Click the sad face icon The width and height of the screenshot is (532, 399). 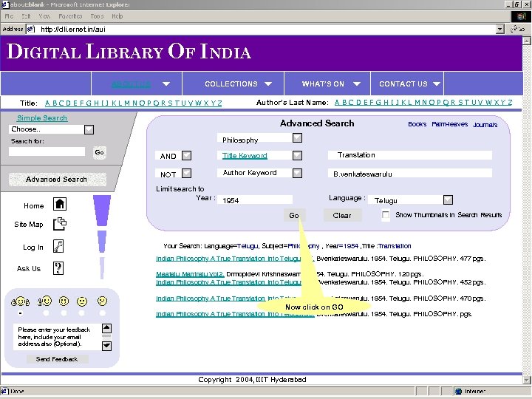tap(102, 301)
